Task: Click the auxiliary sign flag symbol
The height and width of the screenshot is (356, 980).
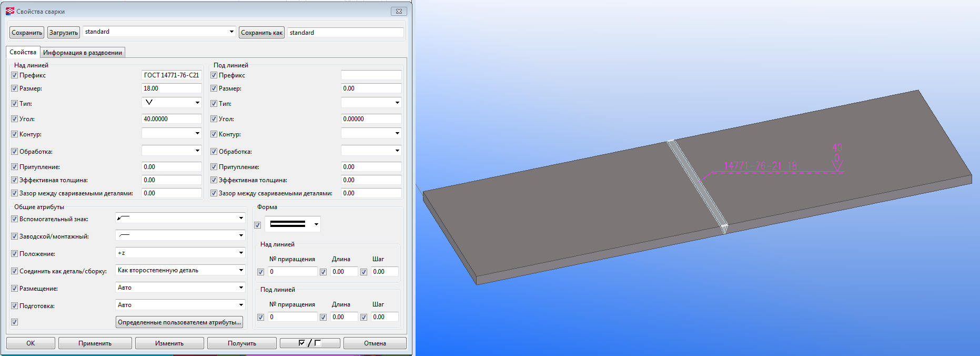Action: [x=124, y=218]
